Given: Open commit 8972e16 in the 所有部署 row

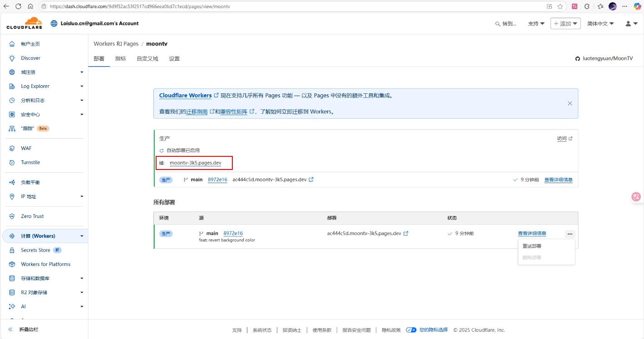Looking at the screenshot, I should tap(233, 233).
